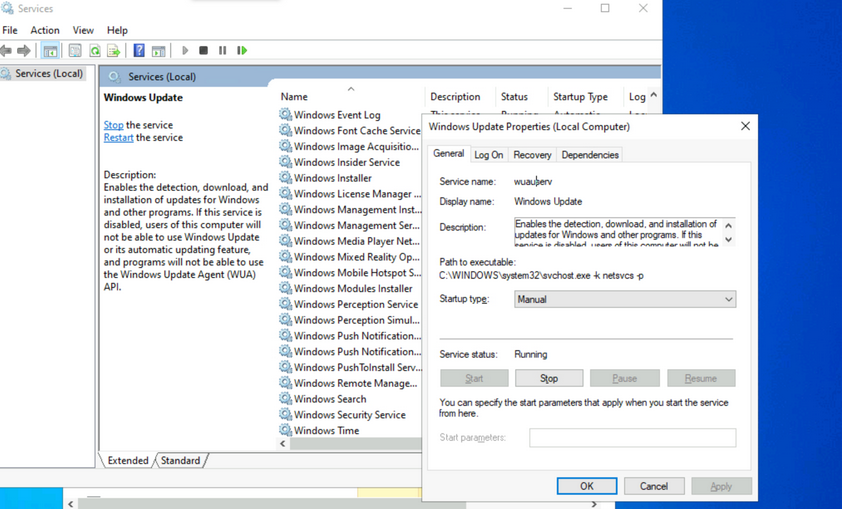Open the Help menu
This screenshot has width=842, height=509.
click(x=117, y=30)
